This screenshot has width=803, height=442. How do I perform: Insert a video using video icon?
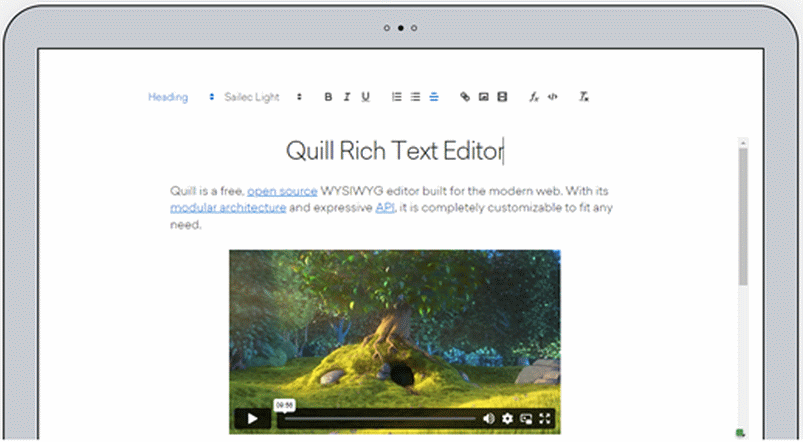click(502, 97)
